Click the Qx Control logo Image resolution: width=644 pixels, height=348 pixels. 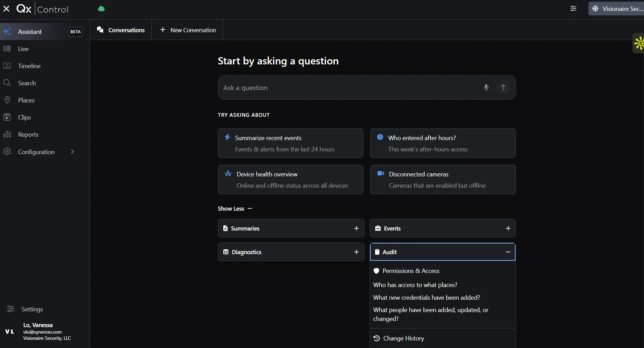coord(42,9)
